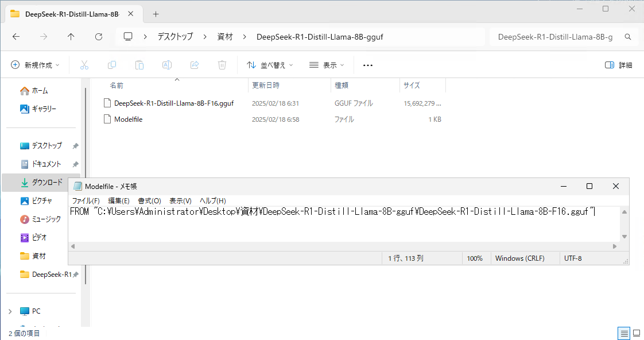
Task: Click the 資材 breadcrumb in address bar
Action: 225,37
